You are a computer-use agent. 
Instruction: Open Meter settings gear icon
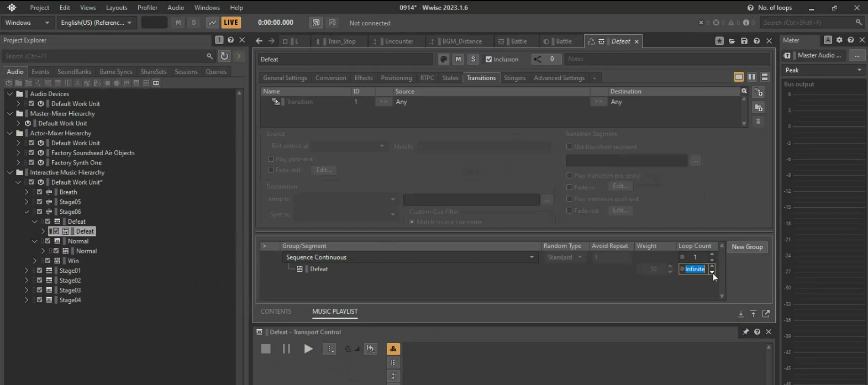point(839,40)
